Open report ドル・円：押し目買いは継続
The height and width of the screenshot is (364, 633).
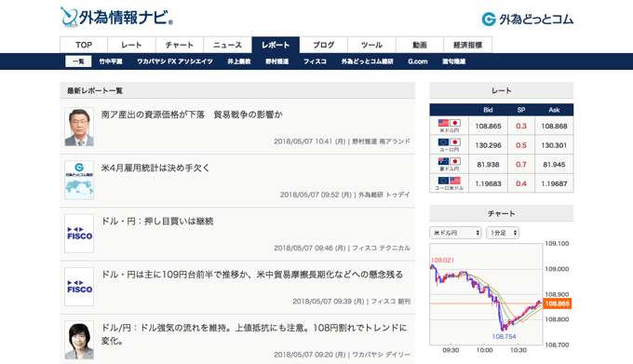click(x=157, y=222)
